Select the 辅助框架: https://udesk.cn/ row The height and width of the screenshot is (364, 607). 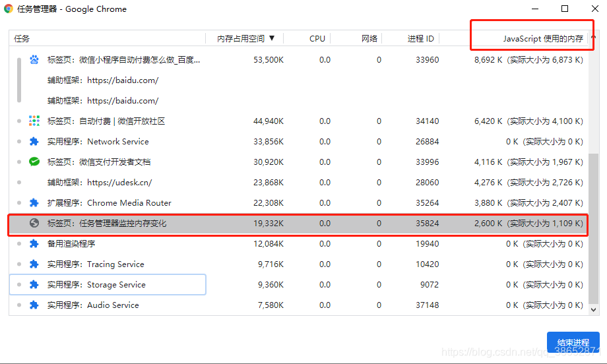298,182
